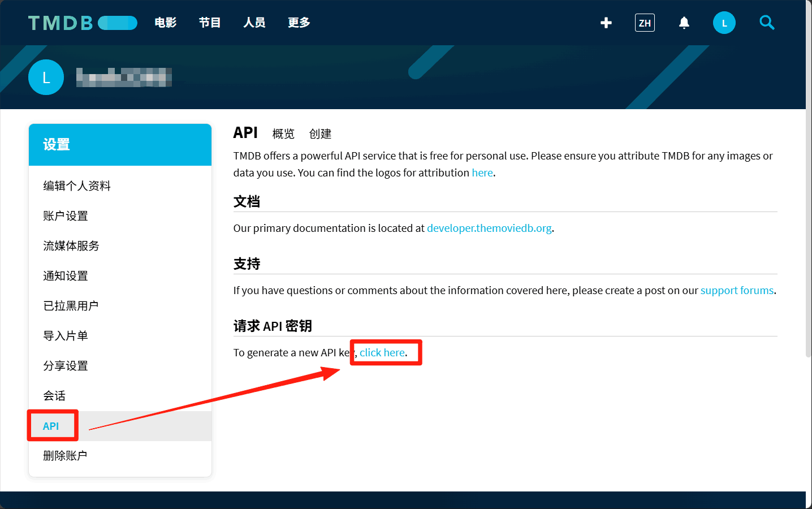Open notifications via the bell icon
Screen dimensions: 812x509
[x=684, y=23]
